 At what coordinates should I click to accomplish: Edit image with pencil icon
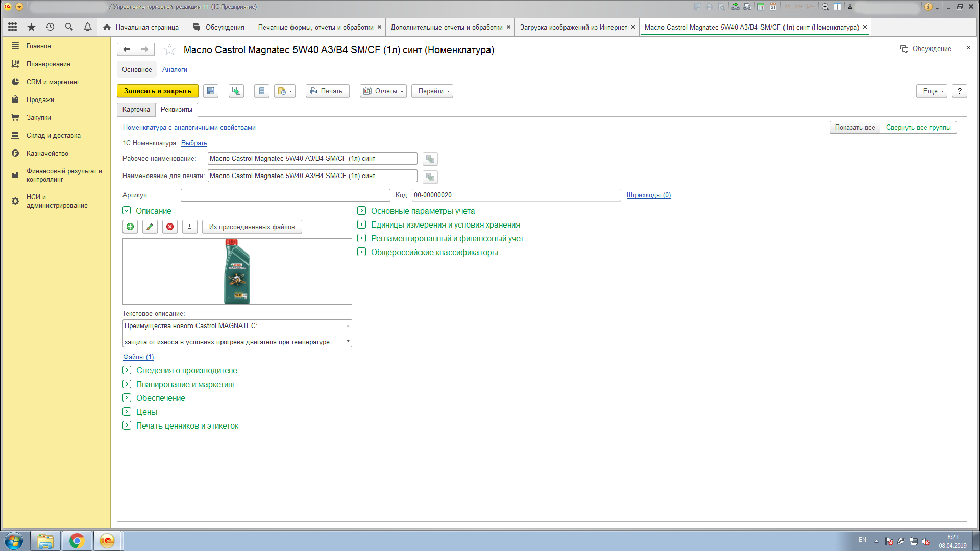coord(150,227)
